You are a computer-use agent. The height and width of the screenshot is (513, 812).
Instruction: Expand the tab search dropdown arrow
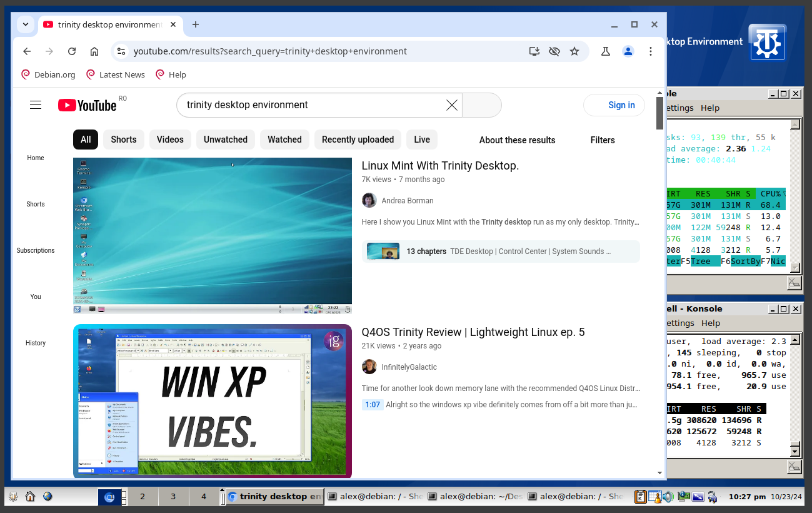point(25,24)
